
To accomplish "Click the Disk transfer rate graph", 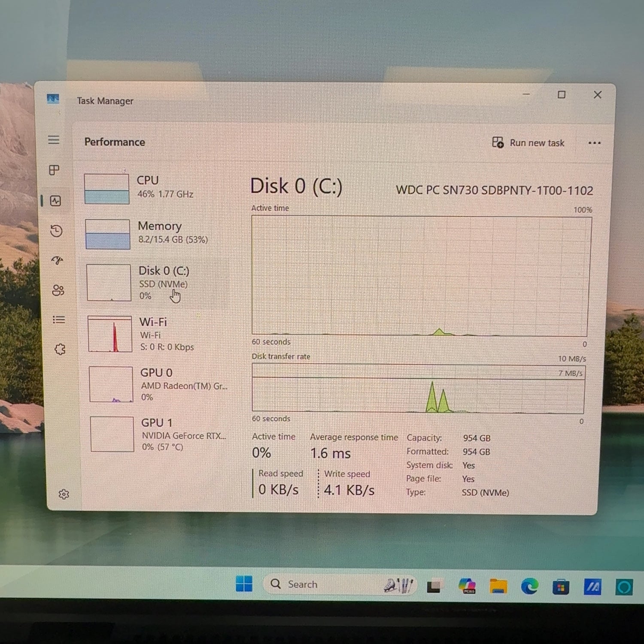I will click(418, 389).
